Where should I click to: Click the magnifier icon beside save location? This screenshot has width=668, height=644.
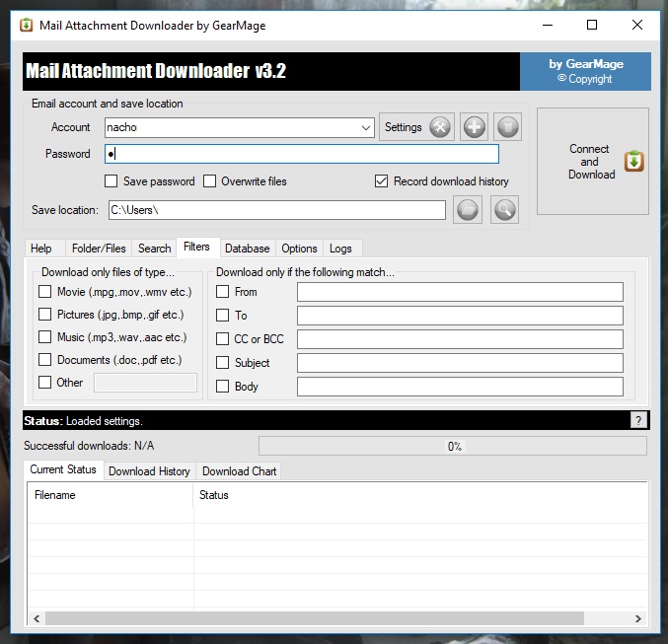tap(505, 209)
